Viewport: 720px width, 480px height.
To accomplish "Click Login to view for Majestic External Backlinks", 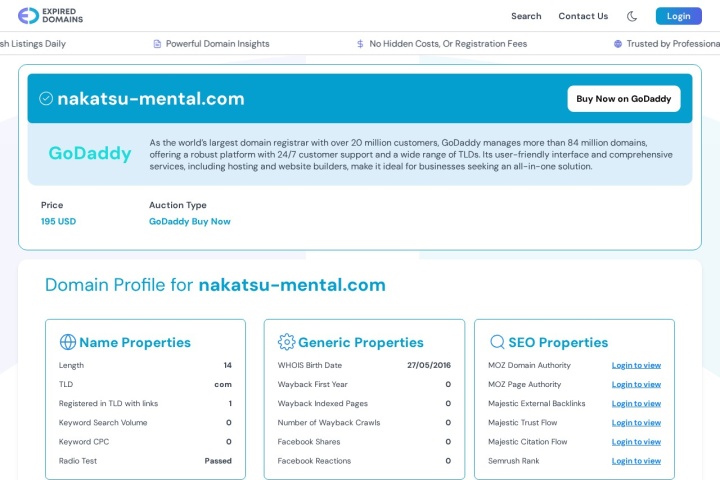I will click(636, 404).
